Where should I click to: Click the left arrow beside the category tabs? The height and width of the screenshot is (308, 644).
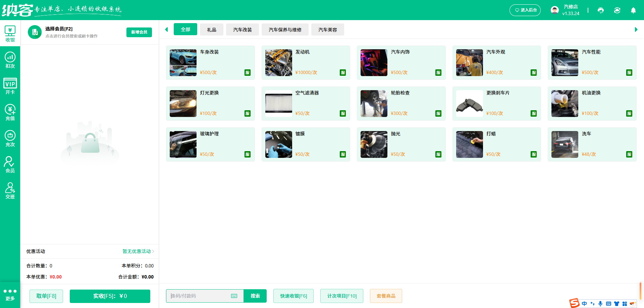[x=167, y=29]
